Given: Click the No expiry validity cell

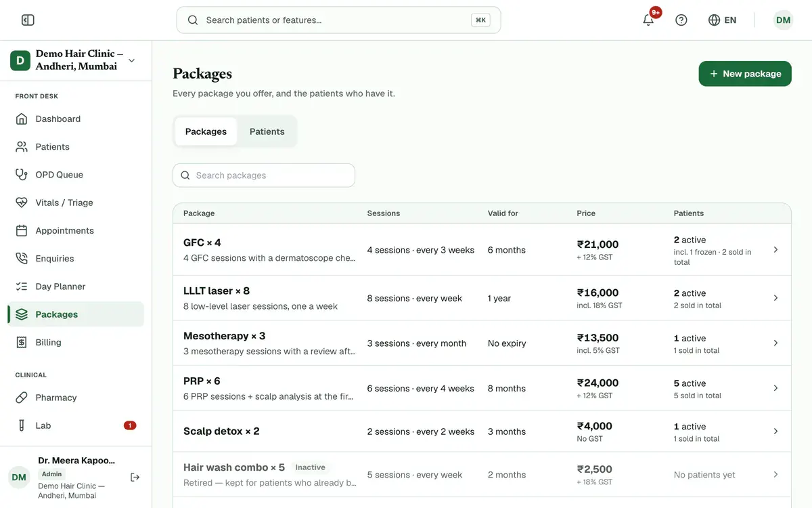Looking at the screenshot, I should (x=507, y=343).
